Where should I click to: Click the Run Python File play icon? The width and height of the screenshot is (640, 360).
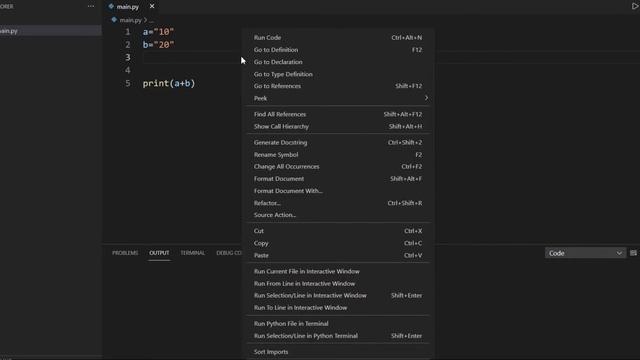coord(635,6)
